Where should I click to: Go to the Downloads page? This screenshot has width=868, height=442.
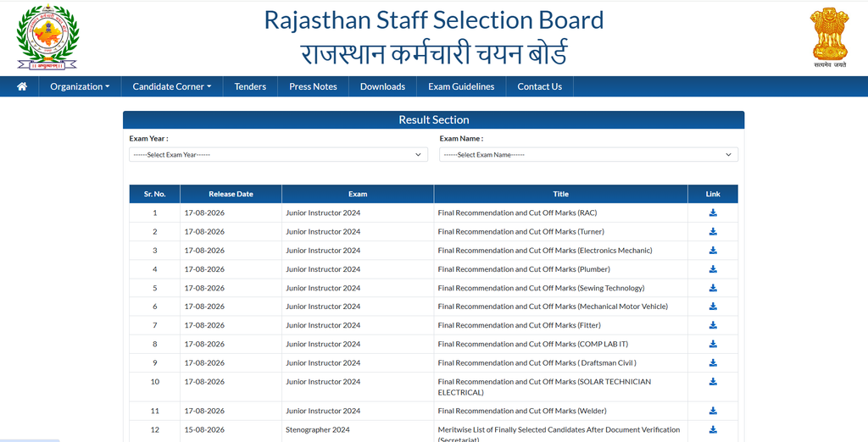382,86
